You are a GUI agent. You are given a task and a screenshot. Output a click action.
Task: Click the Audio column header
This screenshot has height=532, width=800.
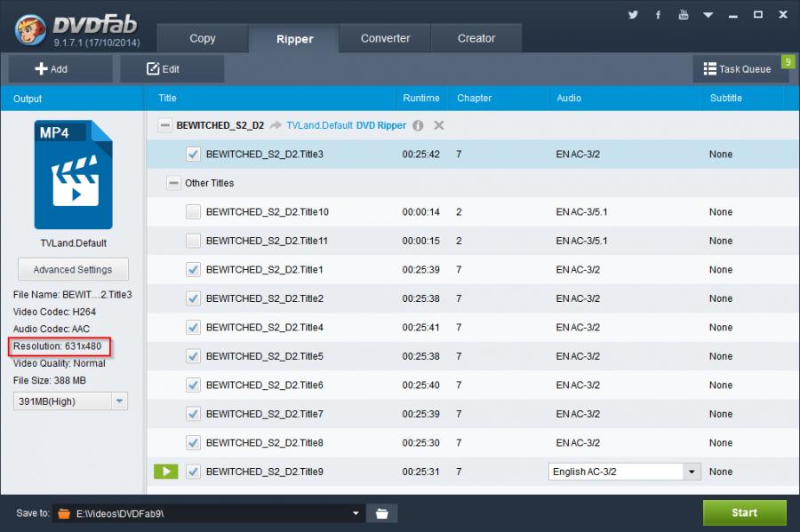point(568,99)
